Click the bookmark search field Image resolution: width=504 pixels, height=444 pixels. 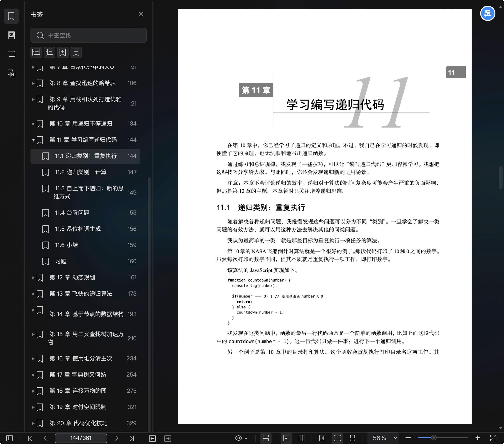coord(88,35)
